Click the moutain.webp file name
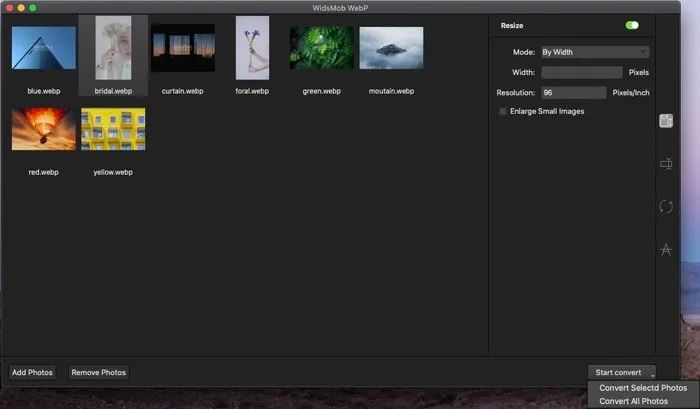 pos(391,91)
